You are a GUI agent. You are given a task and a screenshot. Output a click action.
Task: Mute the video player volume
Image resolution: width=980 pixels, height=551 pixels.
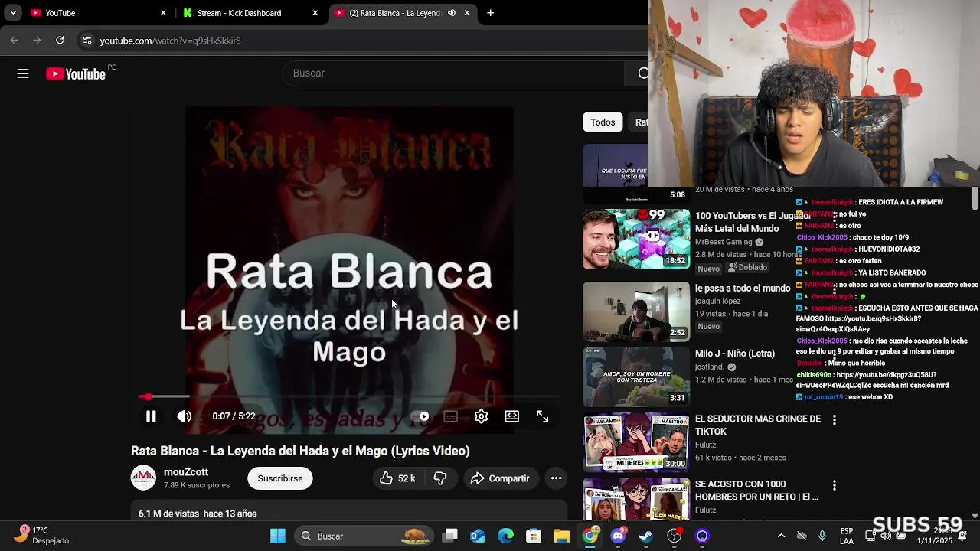(x=185, y=416)
